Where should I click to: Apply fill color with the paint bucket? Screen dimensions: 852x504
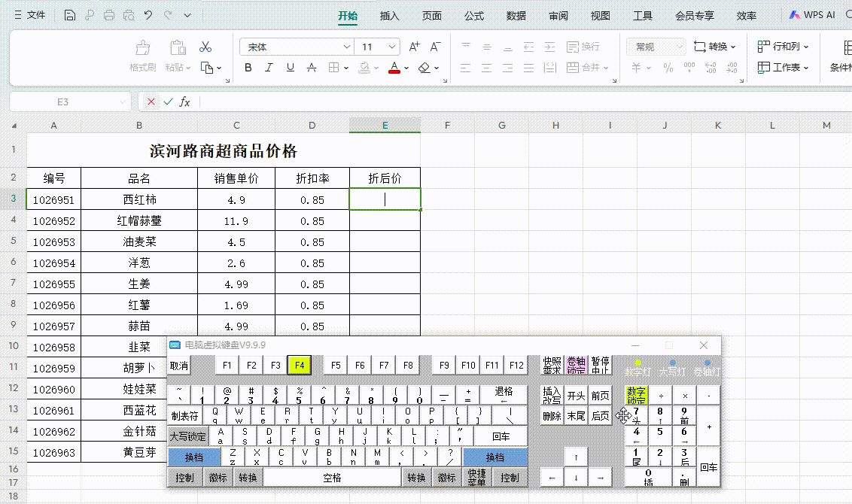(364, 68)
